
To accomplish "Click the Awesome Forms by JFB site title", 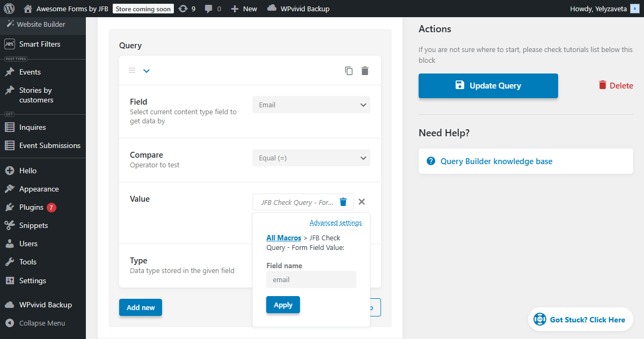I will (72, 9).
